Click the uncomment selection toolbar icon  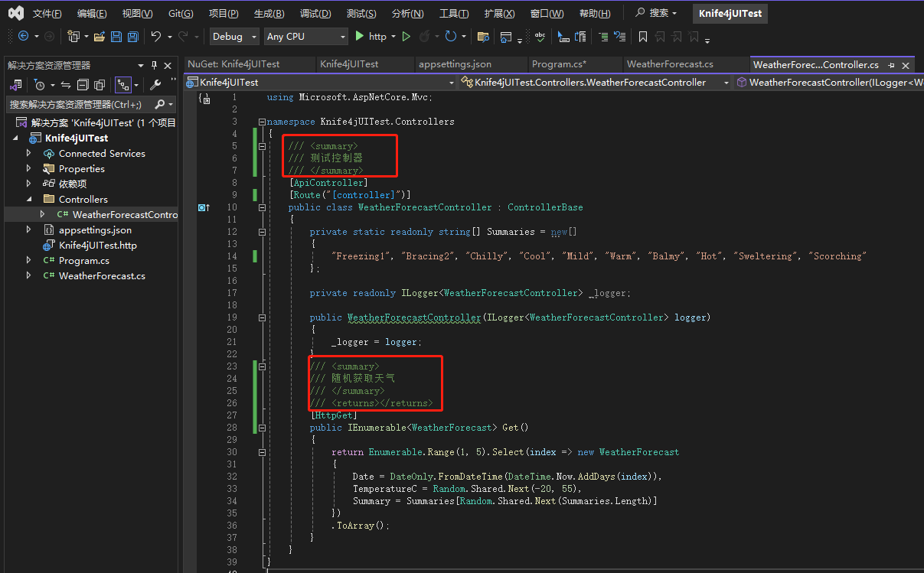point(580,36)
